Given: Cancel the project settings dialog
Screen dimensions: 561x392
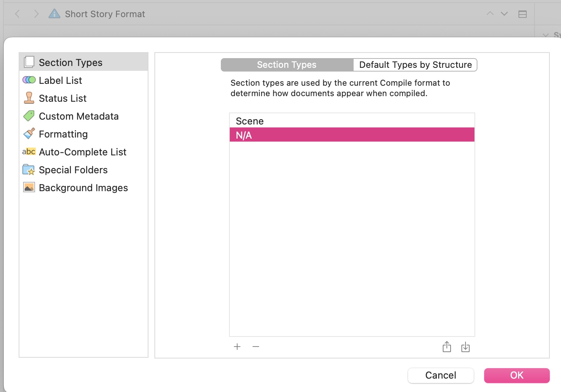Looking at the screenshot, I should click(441, 375).
